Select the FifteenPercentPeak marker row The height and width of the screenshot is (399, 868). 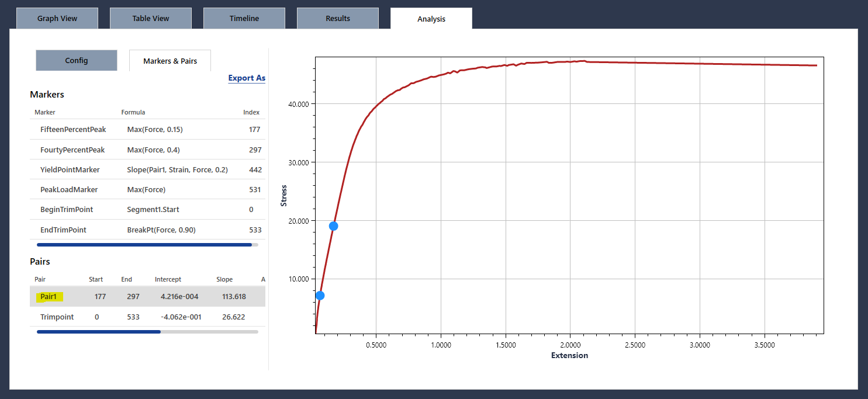[x=147, y=129]
